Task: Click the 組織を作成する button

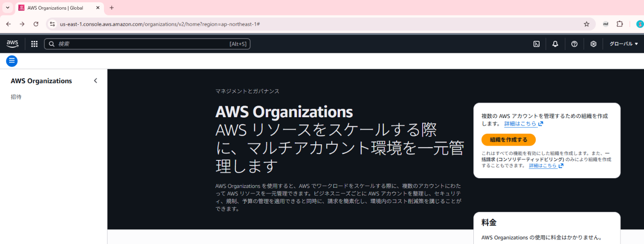Action: 508,140
